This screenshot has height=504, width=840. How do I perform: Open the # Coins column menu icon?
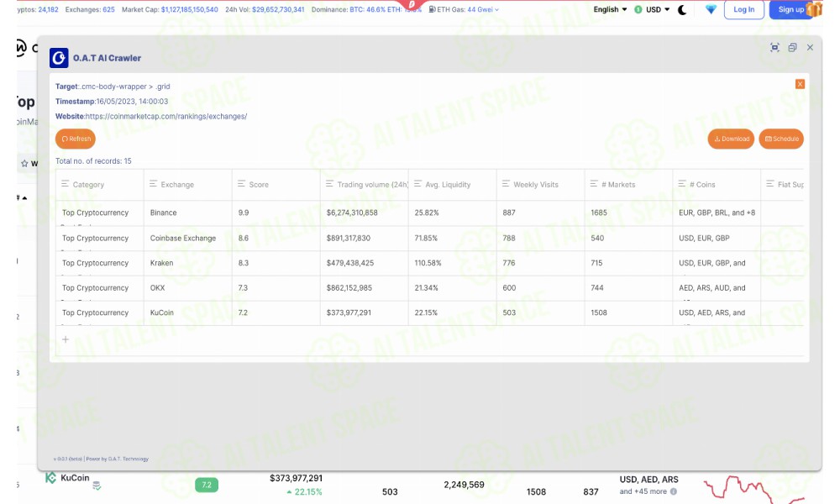pyautogui.click(x=682, y=184)
